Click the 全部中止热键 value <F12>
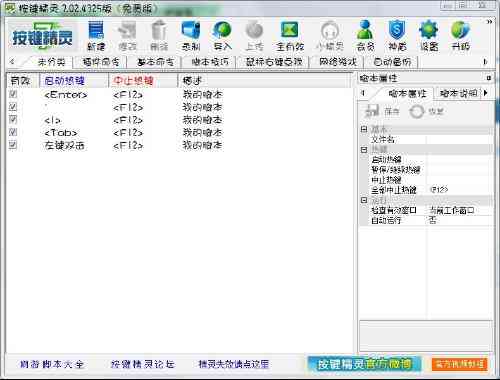 point(460,190)
